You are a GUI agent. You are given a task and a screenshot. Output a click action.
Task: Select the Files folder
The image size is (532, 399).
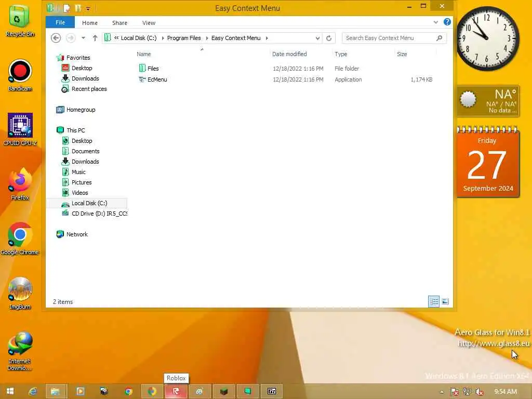(153, 69)
